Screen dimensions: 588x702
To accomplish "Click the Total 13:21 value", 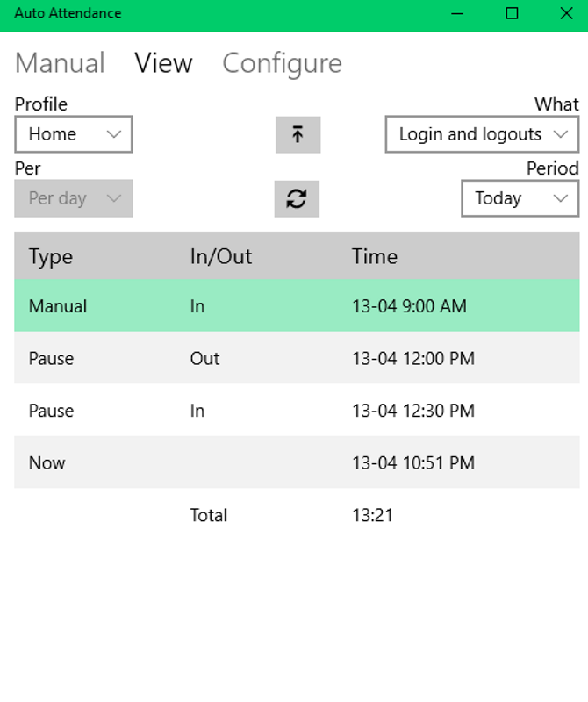I will coord(373,515).
